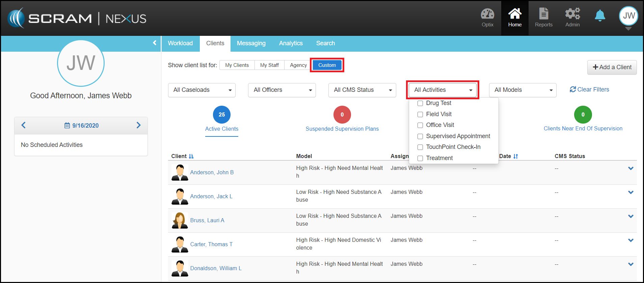644x283 pixels.
Task: Open the All Caseloads dropdown
Action: pyautogui.click(x=202, y=90)
